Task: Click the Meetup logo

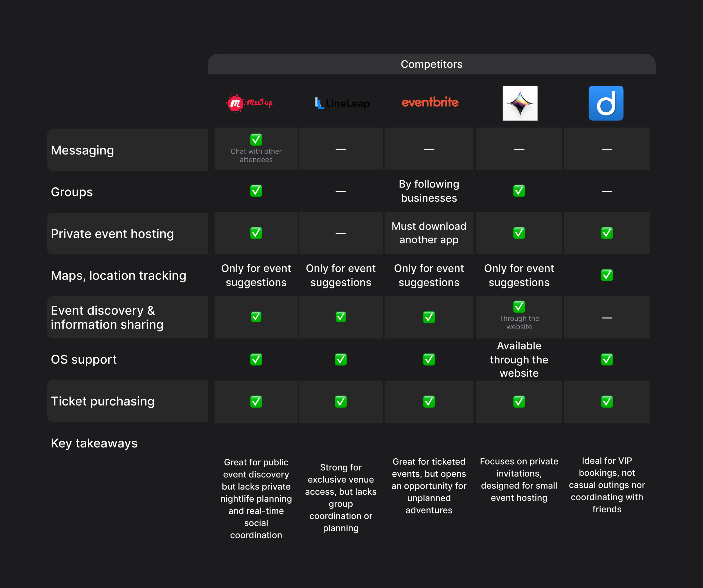Action: (249, 103)
